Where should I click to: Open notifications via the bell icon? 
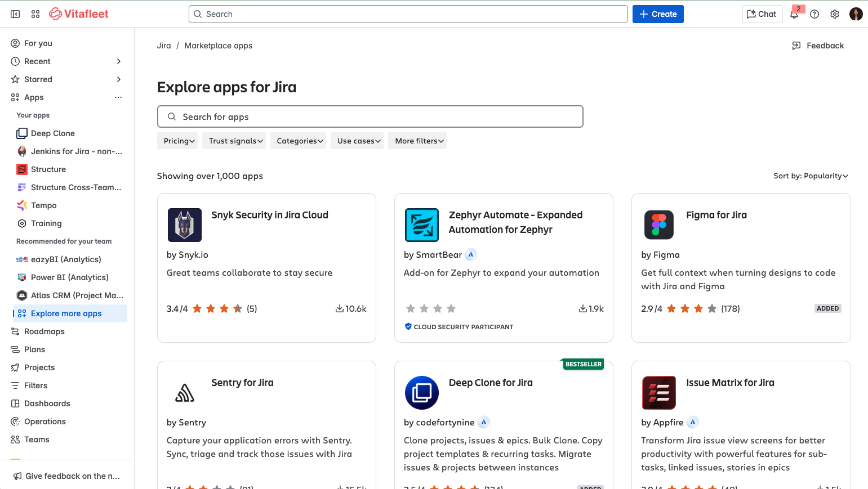pyautogui.click(x=794, y=14)
